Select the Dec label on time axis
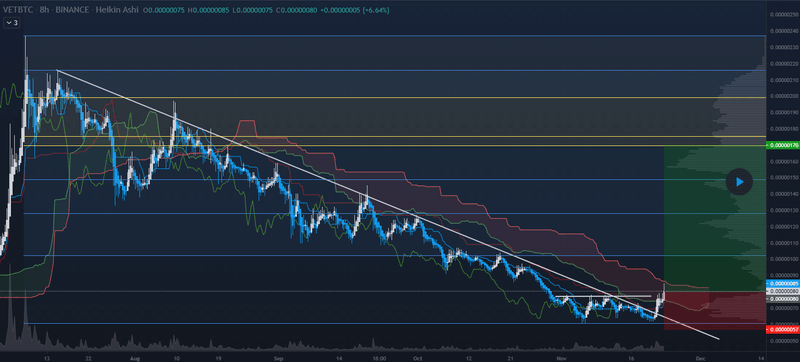The width and height of the screenshot is (800, 362). tap(701, 358)
